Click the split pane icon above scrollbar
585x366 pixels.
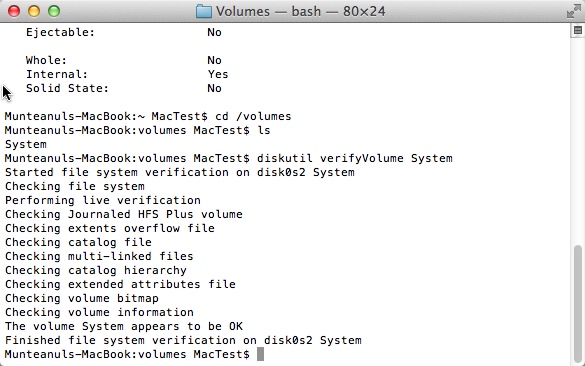[x=578, y=31]
